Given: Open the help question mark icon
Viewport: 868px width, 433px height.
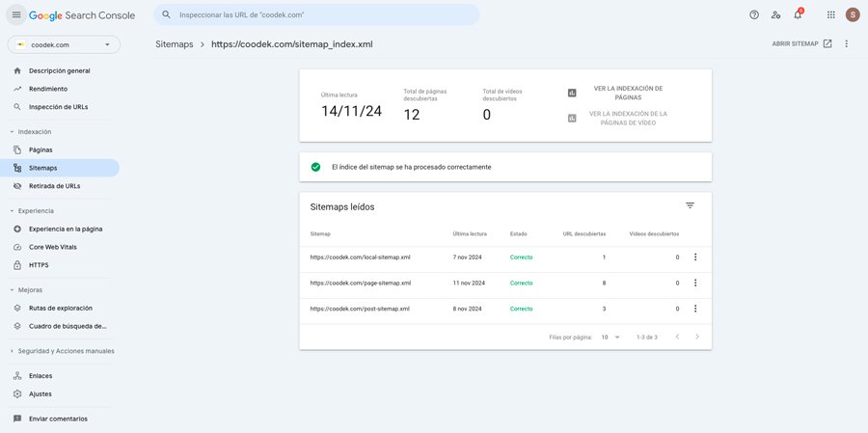Looking at the screenshot, I should (x=754, y=15).
